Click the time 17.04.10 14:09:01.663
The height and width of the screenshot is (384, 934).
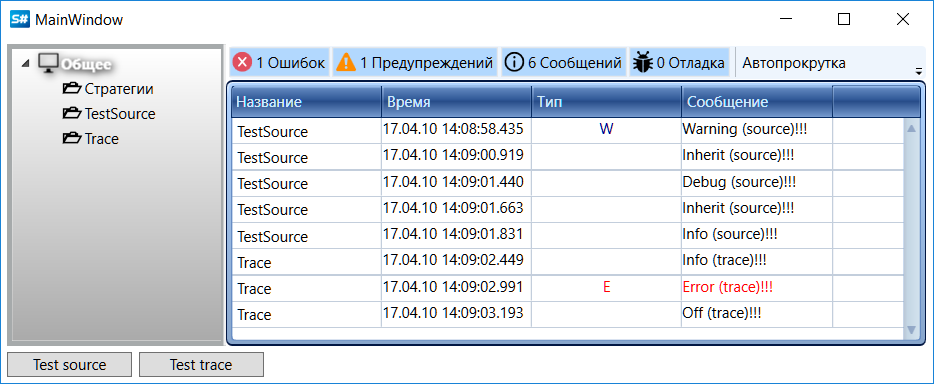453,207
